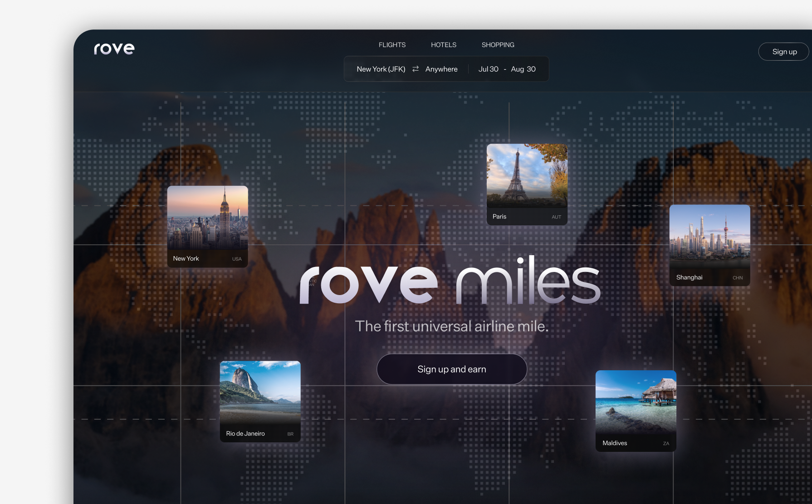812x504 pixels.
Task: Open the Paris destination card
Action: [x=527, y=184]
